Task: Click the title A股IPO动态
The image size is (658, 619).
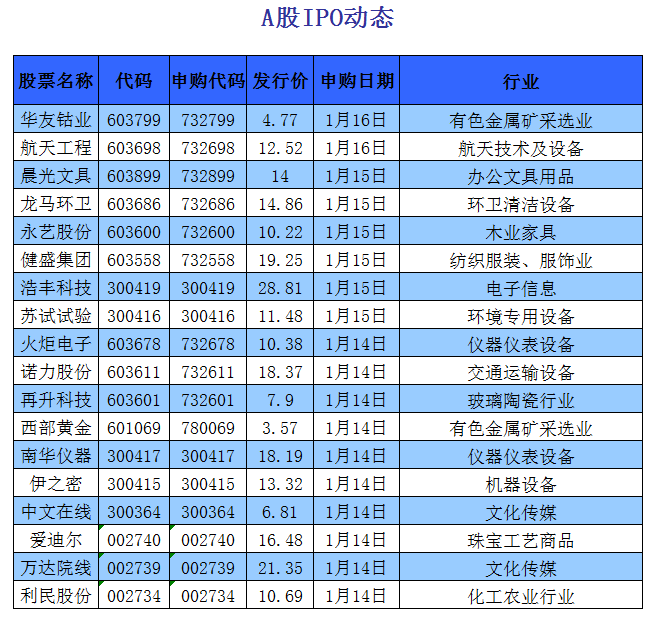Action: [328, 18]
